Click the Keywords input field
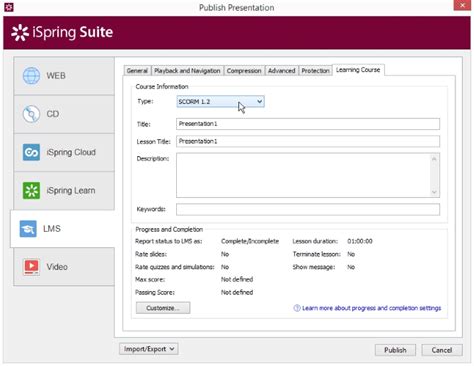The image size is (474, 366). click(x=308, y=209)
